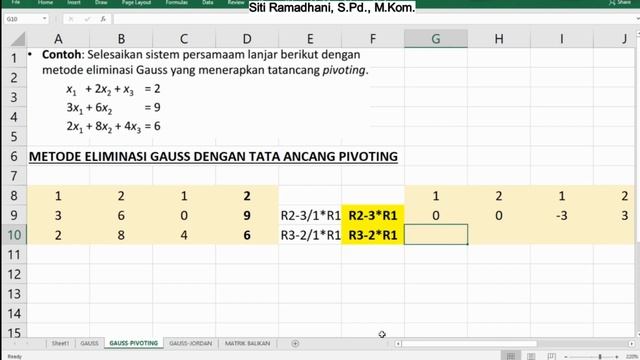The height and width of the screenshot is (360, 640).
Task: Open the File menu tab
Action: (x=16, y=2)
